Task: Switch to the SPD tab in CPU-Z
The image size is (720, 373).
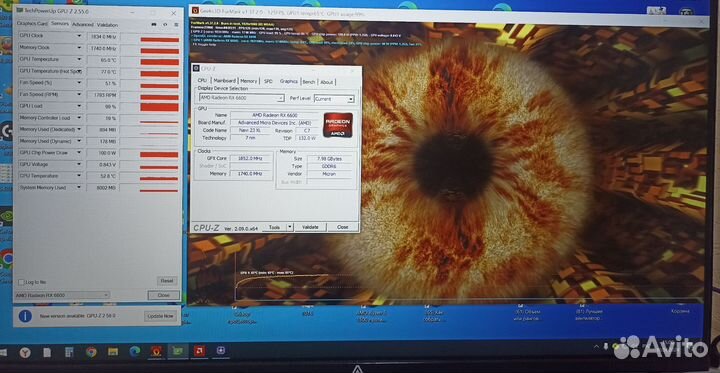Action: [268, 81]
